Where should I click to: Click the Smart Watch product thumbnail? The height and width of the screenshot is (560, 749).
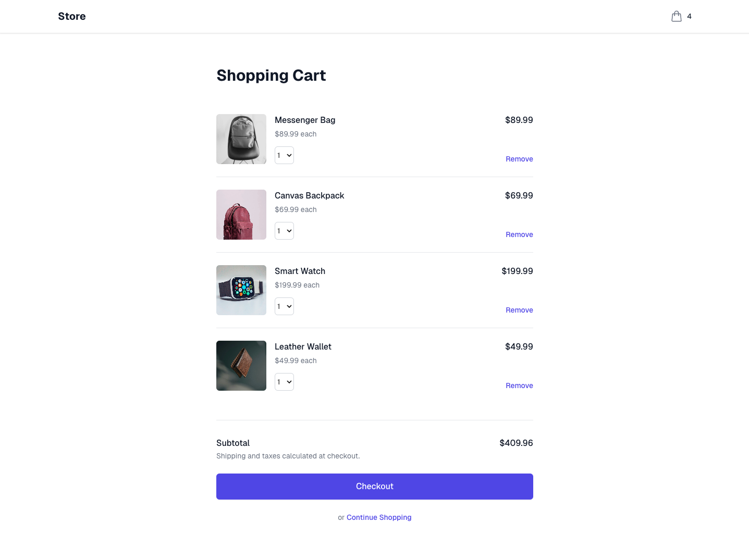pos(241,290)
